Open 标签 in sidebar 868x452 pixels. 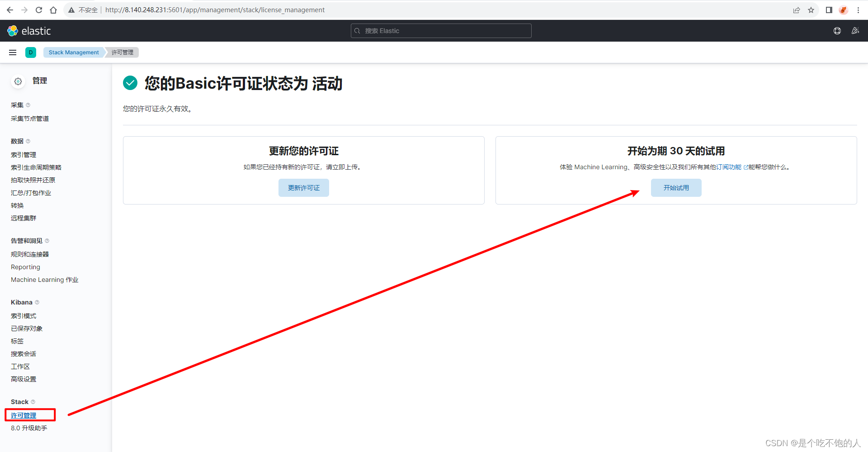tap(17, 341)
